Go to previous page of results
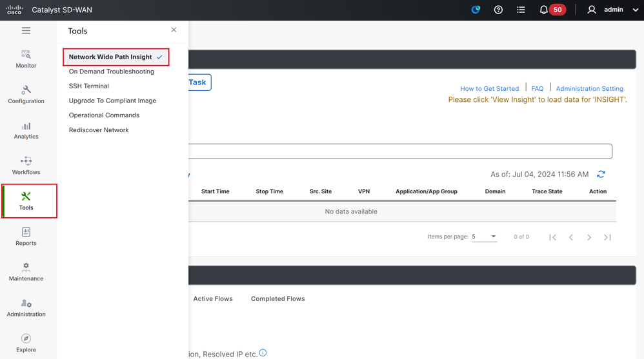Image resolution: width=644 pixels, height=359 pixels. point(571,237)
